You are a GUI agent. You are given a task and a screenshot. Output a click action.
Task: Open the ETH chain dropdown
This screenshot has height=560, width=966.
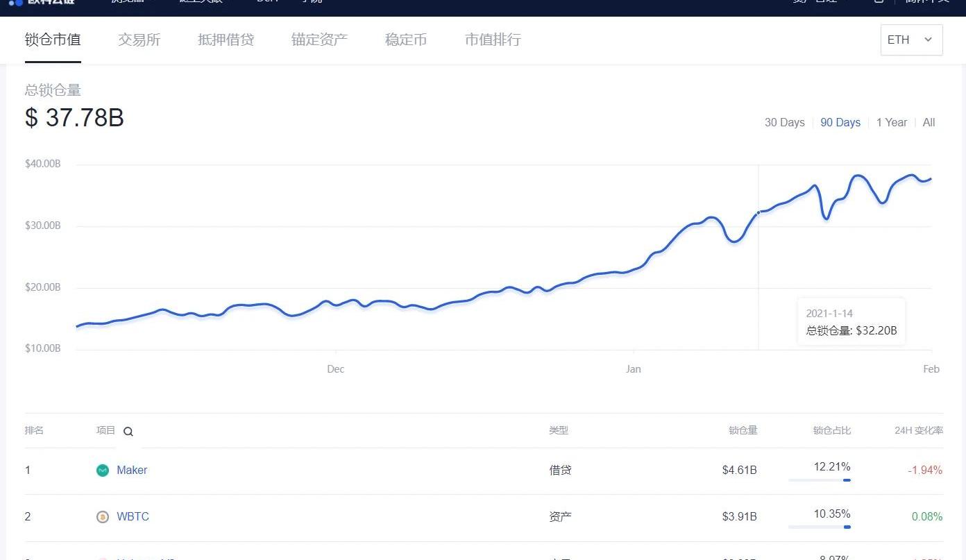point(910,40)
